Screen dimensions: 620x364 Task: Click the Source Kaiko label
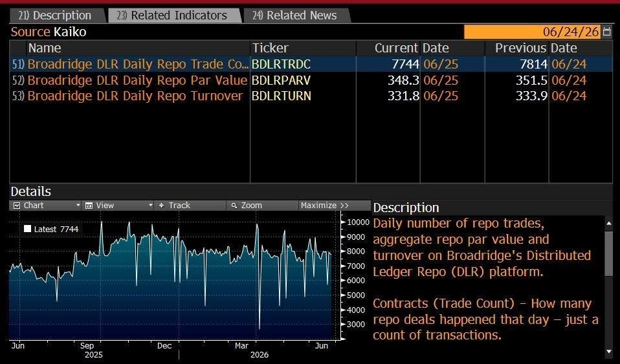[49, 32]
